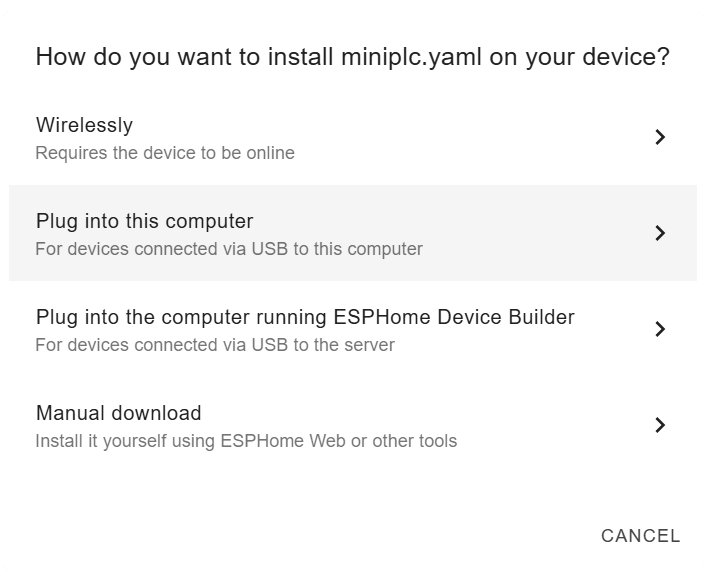Click the arrow icon for ESPHome Device Builder option

(x=660, y=329)
